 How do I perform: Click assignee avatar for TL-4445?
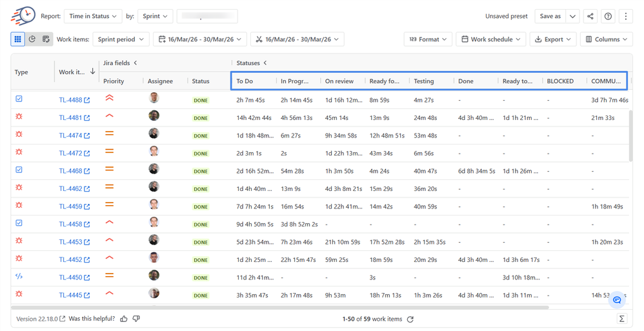[154, 293]
